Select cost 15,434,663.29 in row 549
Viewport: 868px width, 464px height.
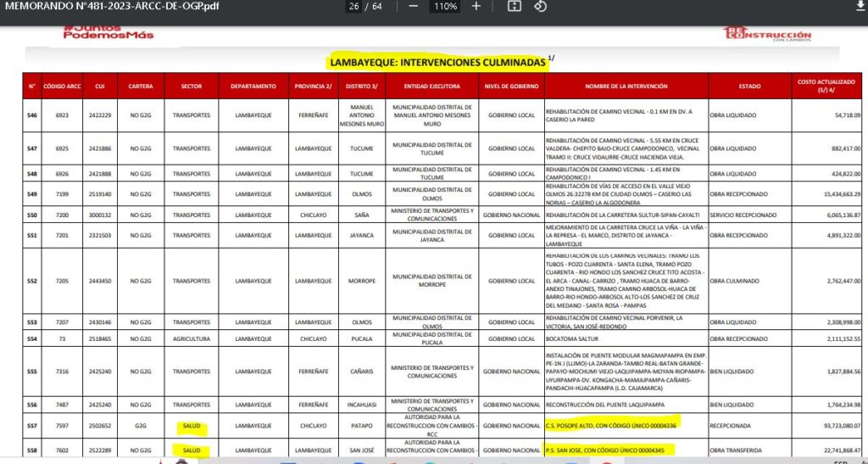click(x=843, y=194)
